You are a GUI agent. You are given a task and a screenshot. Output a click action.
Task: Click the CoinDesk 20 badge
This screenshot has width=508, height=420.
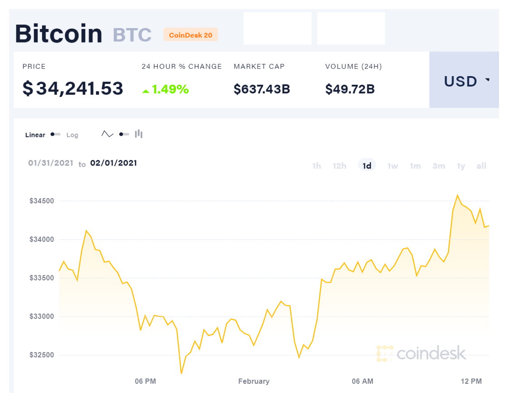click(x=190, y=35)
